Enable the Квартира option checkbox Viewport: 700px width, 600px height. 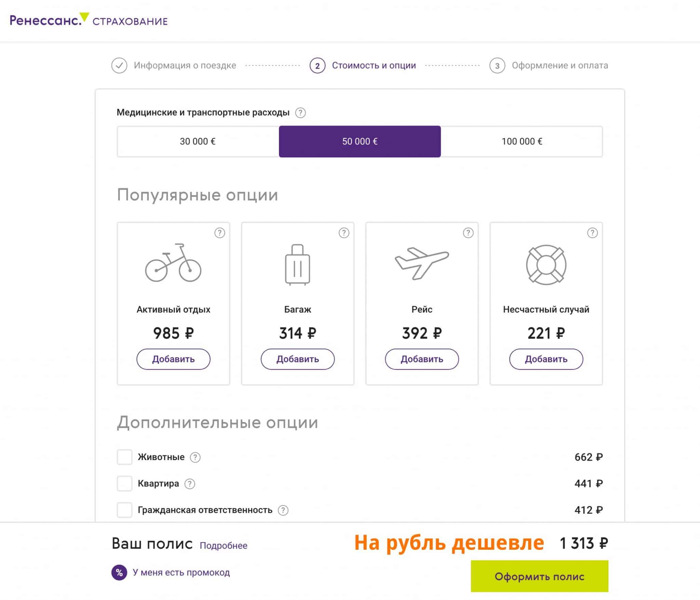tap(124, 483)
